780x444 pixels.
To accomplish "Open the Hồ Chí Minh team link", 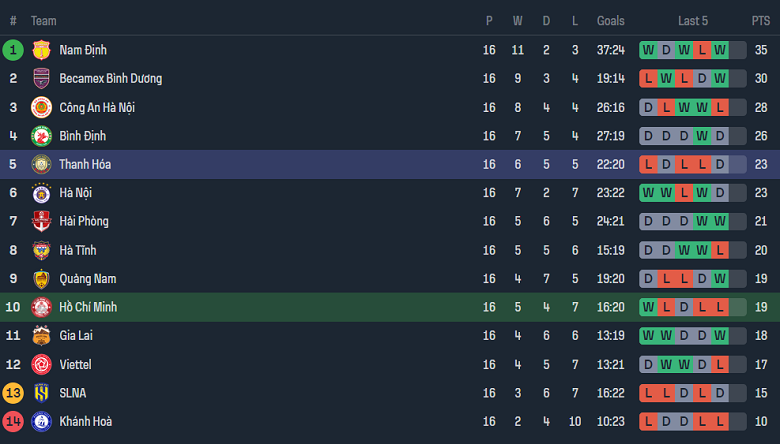I will point(88,307).
